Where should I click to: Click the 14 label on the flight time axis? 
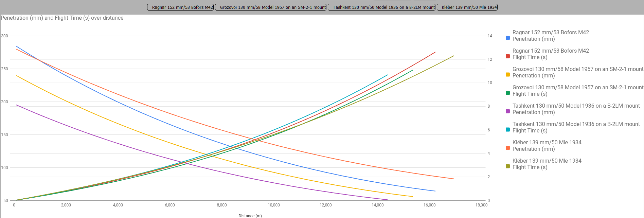(x=490, y=36)
